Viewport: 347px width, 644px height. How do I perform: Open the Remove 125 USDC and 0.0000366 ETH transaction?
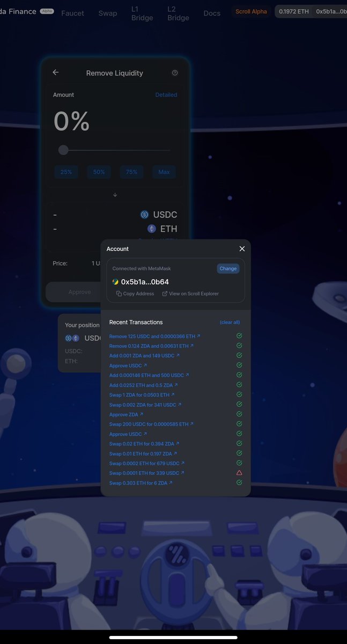tap(154, 336)
